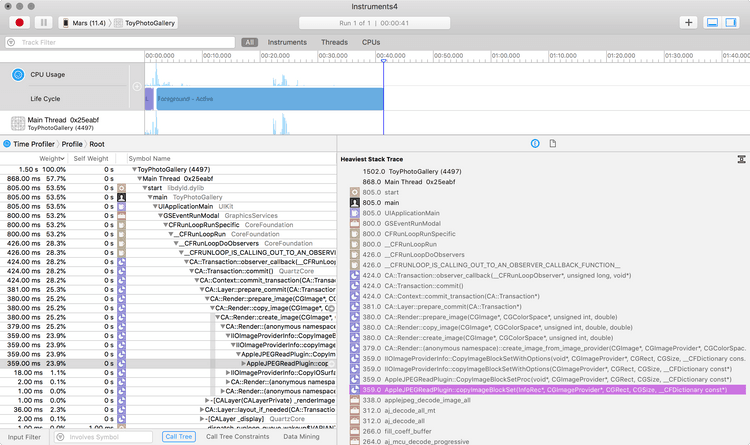Select the CPU Usage instrument icon
Screen dimensions: 750x445
pyautogui.click(x=18, y=75)
